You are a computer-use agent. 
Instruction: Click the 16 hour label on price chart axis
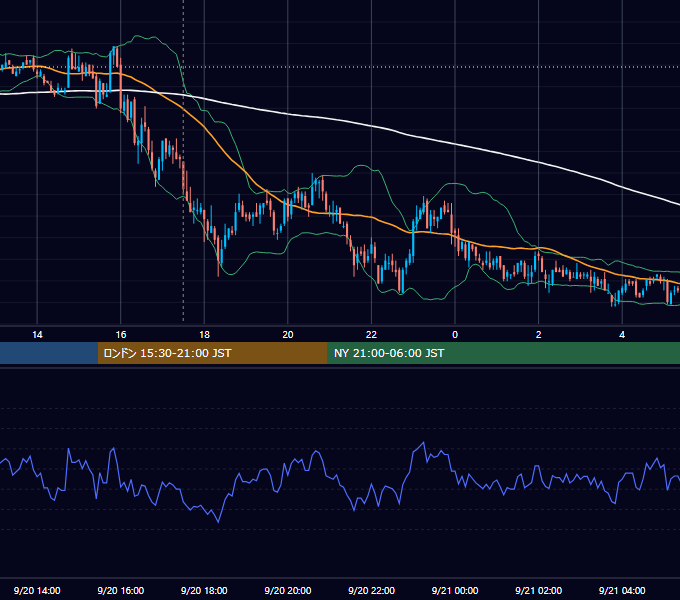121,335
